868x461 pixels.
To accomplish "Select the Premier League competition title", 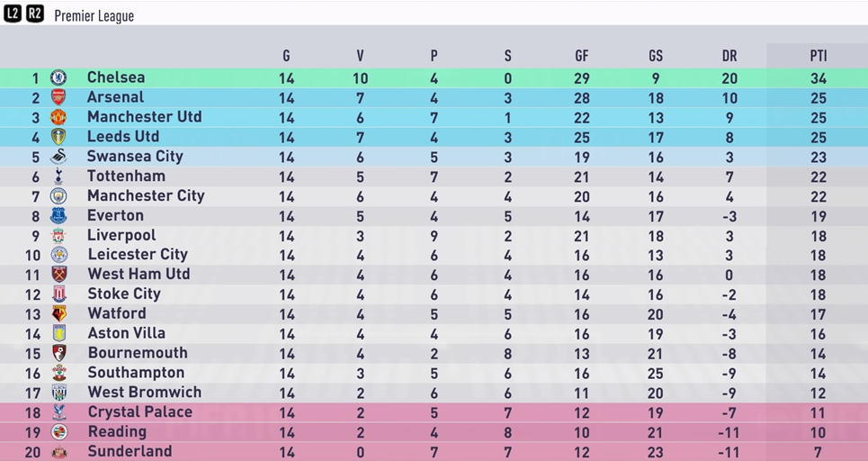I will (x=94, y=16).
